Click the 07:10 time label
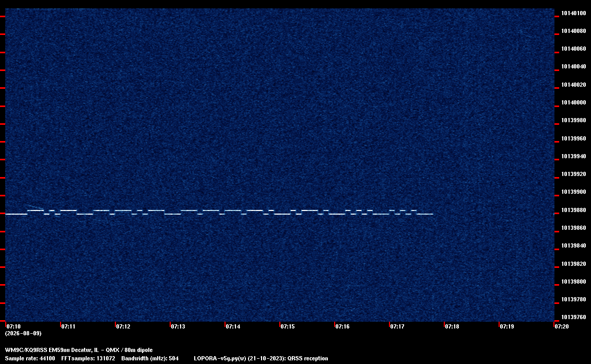The height and width of the screenshot is (364, 591). tap(14, 326)
